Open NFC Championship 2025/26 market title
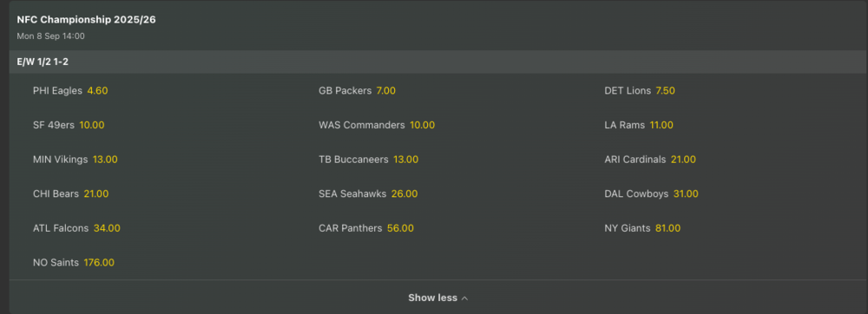The height and width of the screenshot is (314, 868). [x=86, y=20]
